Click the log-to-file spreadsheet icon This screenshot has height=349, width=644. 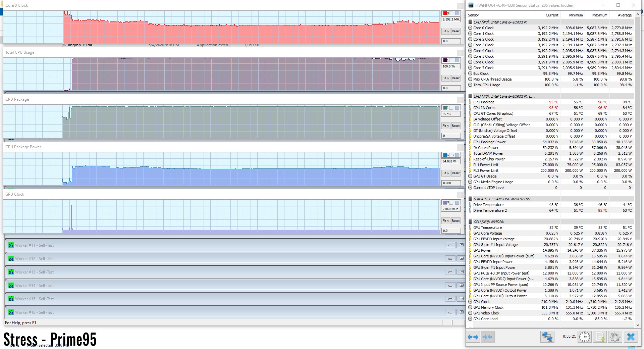click(600, 337)
